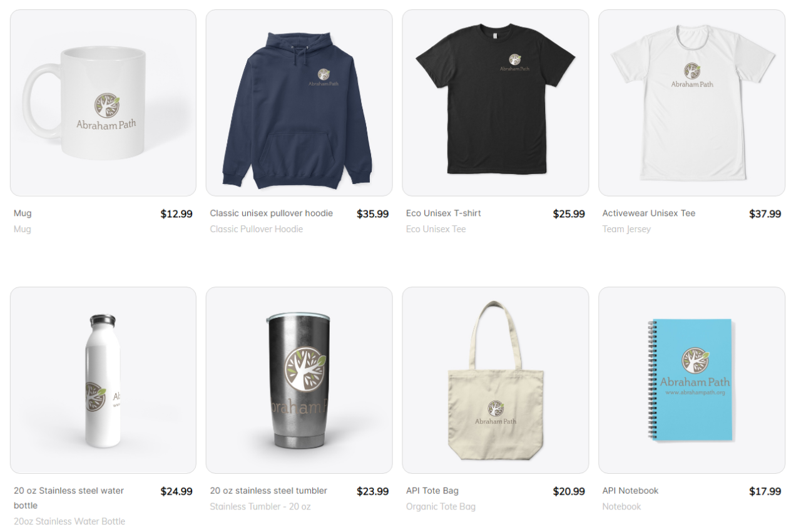Click the API Tote Bag title
Image resolution: width=801 pixels, height=532 pixels.
(x=432, y=491)
